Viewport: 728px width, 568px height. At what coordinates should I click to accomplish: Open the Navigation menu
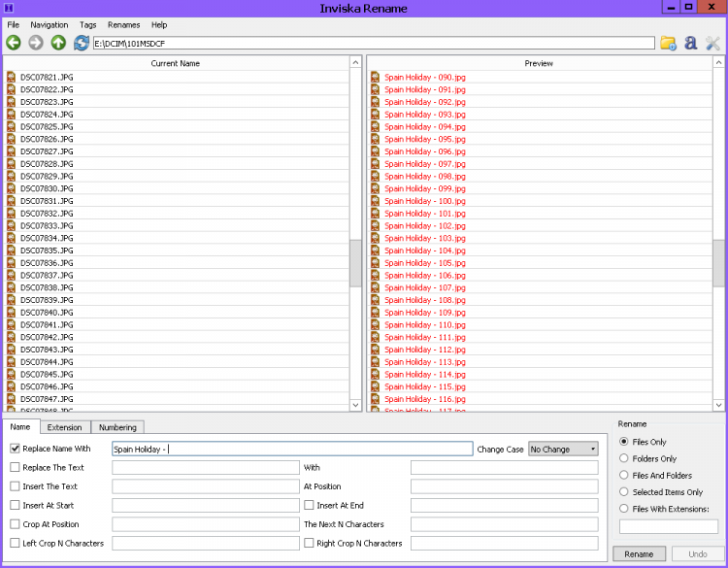pos(50,25)
